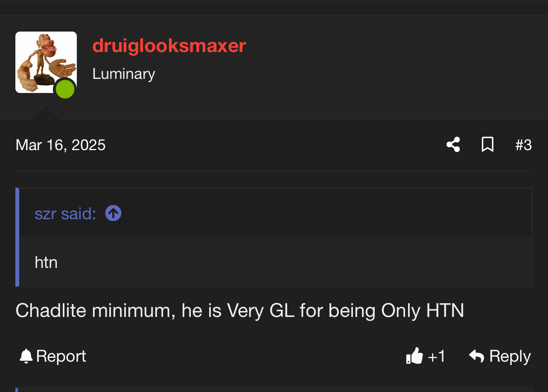The height and width of the screenshot is (392, 548).
Task: Click the Report text link
Action: [x=61, y=356]
